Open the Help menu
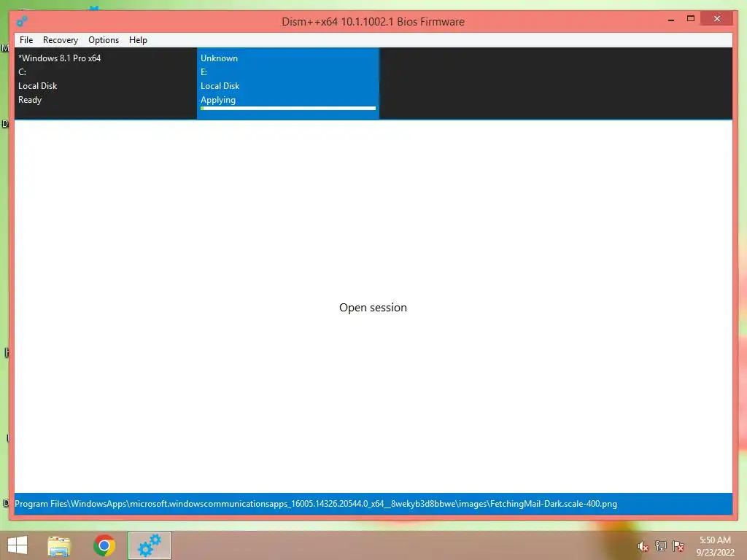Viewport: 747px width, 560px height. click(x=138, y=40)
